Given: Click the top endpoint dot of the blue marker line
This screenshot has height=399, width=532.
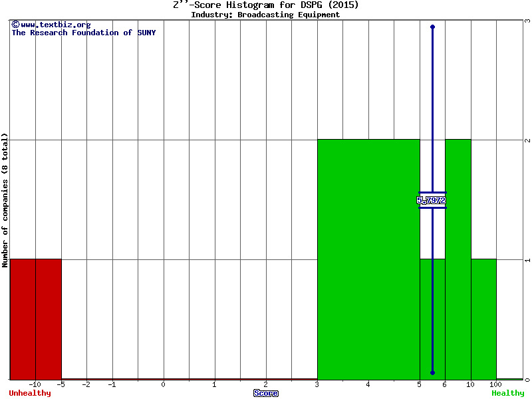Looking at the screenshot, I should point(432,27).
